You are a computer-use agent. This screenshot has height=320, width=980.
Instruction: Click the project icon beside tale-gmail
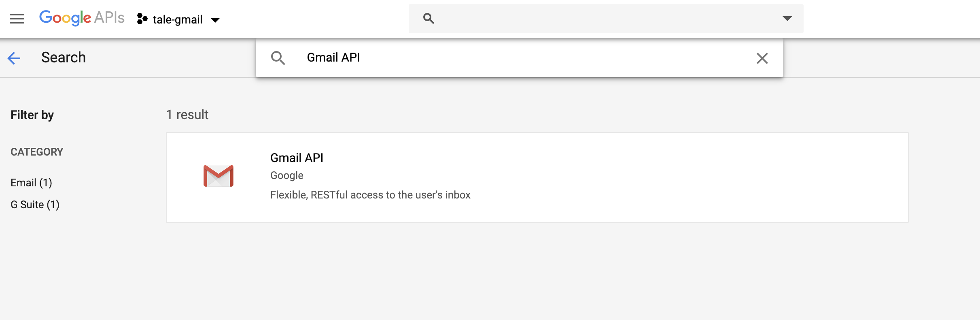[x=142, y=19]
